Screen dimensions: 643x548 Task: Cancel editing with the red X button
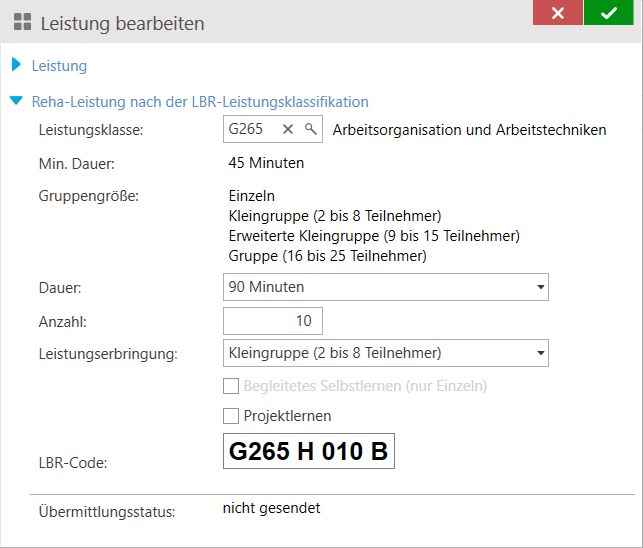pyautogui.click(x=558, y=13)
